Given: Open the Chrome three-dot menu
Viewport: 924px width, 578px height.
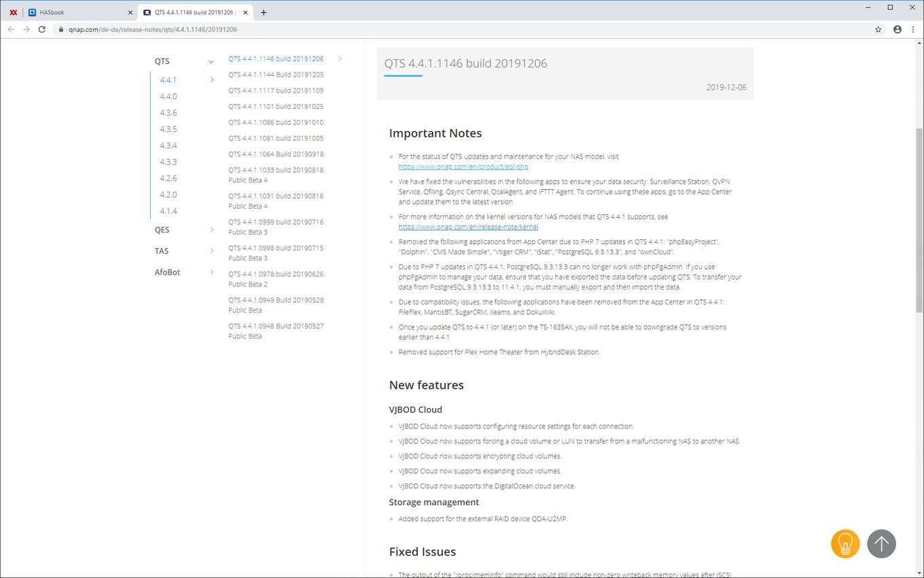Looking at the screenshot, I should pos(913,29).
